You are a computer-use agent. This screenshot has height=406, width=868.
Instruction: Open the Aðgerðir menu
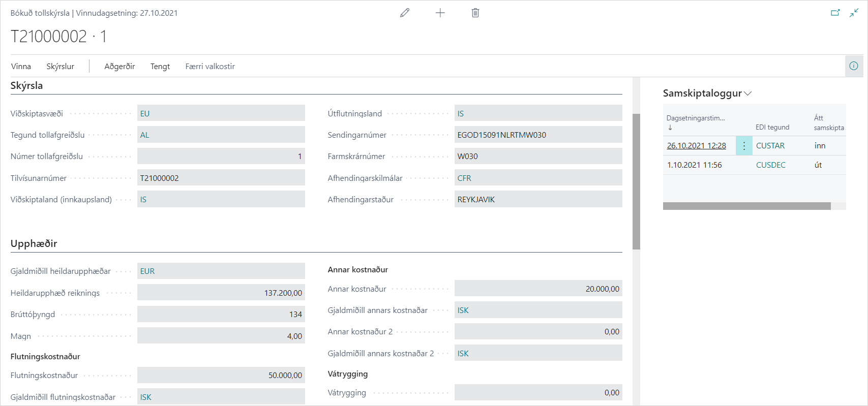(119, 67)
